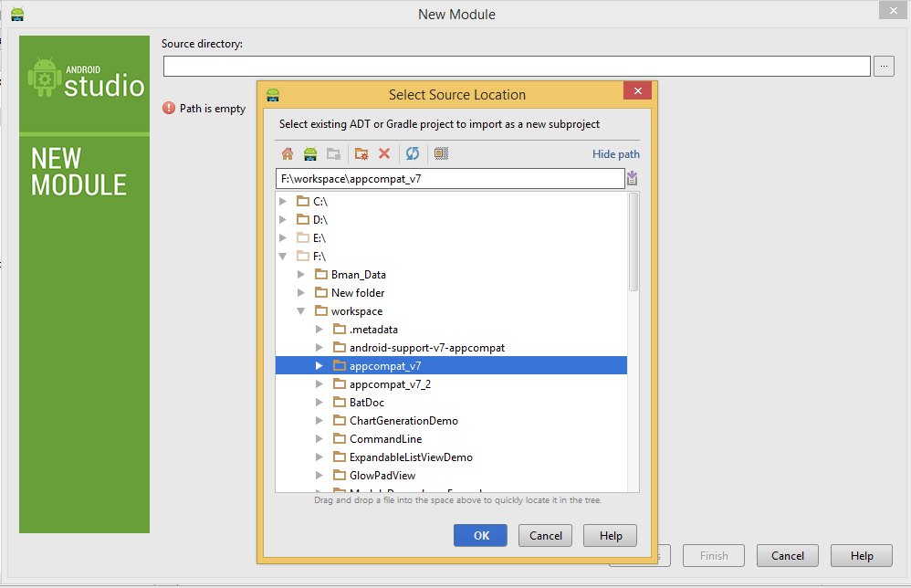Select the android-support-v7-appcompat row
This screenshot has width=911, height=588.
click(x=451, y=348)
